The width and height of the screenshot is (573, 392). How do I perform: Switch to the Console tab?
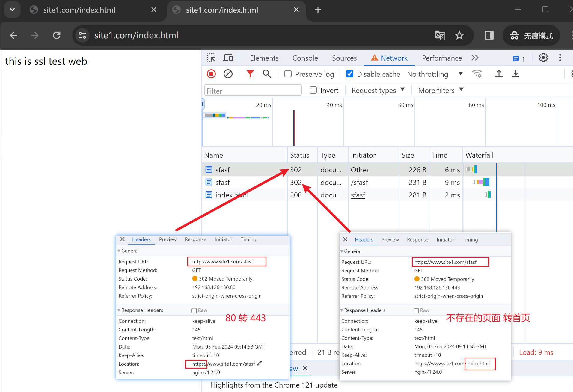[x=305, y=58]
